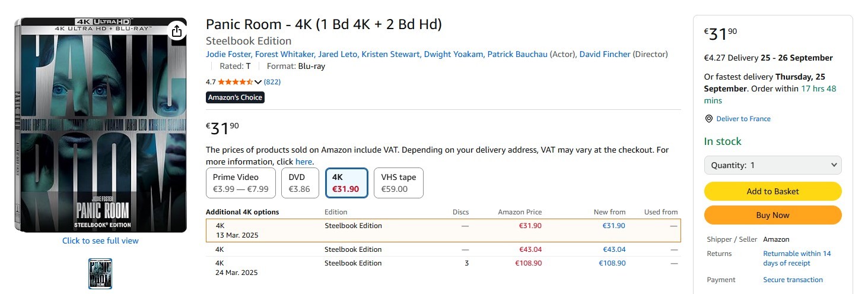Select the Prime Video format option

point(241,183)
